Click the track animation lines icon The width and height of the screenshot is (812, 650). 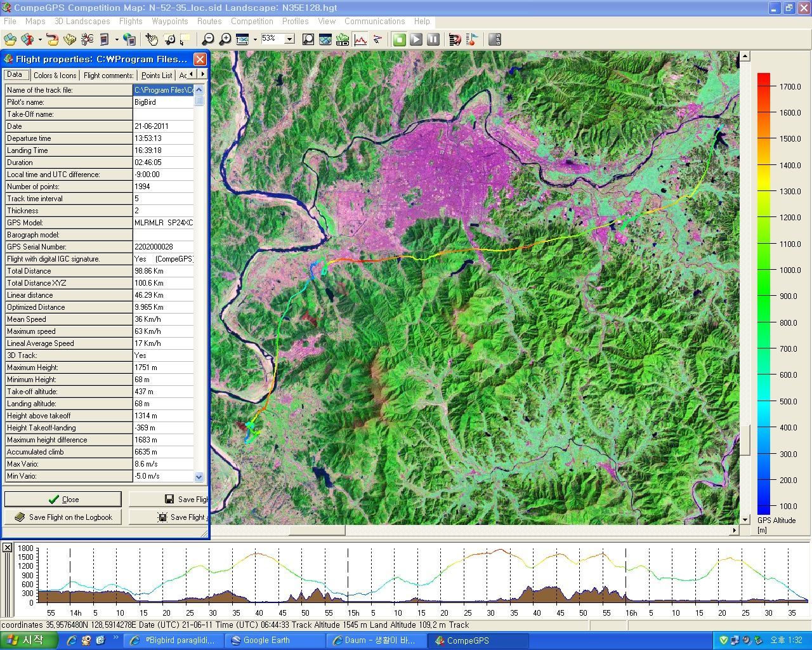[377, 39]
